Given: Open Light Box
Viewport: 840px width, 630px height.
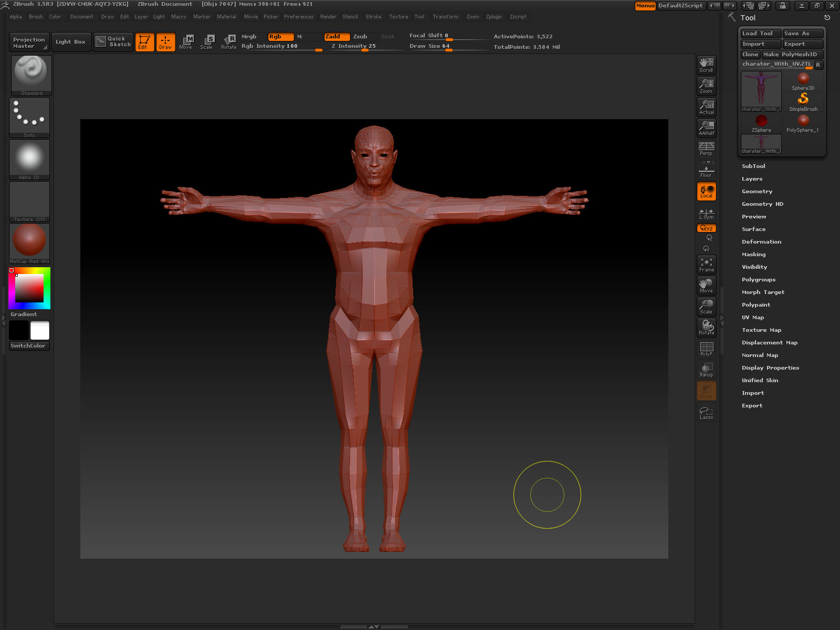Looking at the screenshot, I should coord(70,42).
